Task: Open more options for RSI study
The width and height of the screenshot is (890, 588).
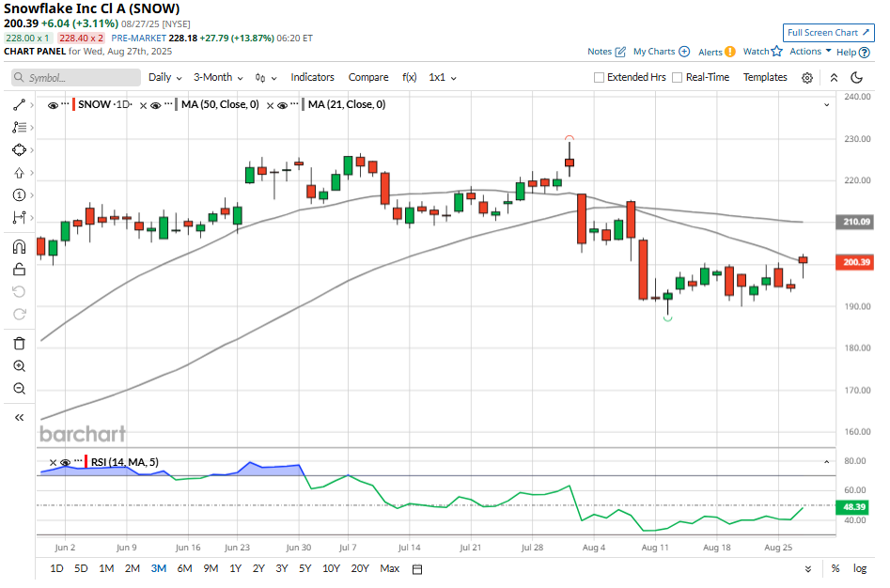Action: point(78,461)
